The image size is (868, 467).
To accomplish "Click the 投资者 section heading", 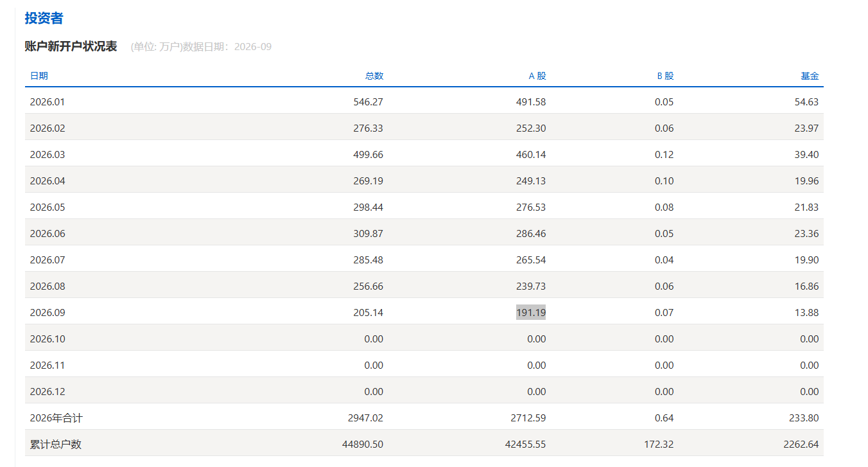I will tap(44, 18).
